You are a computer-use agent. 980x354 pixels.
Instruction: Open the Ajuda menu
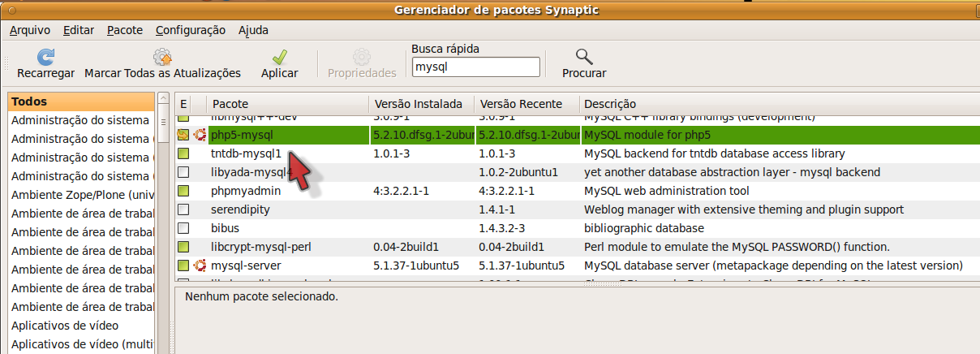click(x=253, y=30)
